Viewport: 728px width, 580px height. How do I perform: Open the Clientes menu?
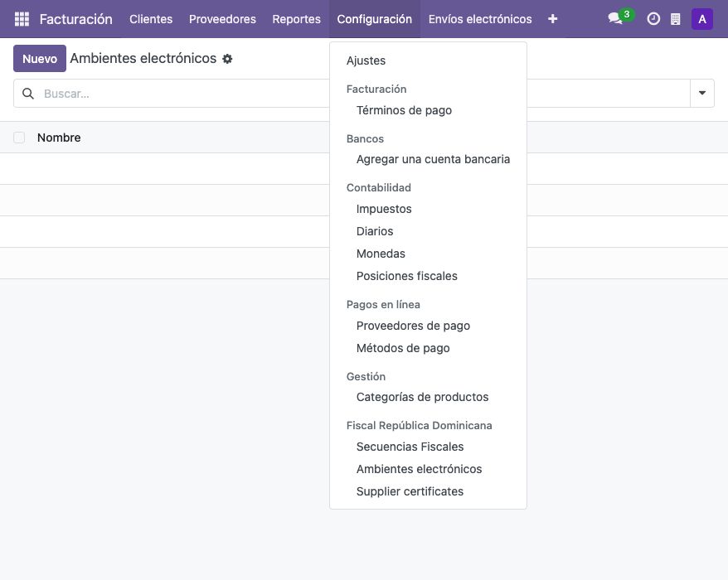point(151,19)
